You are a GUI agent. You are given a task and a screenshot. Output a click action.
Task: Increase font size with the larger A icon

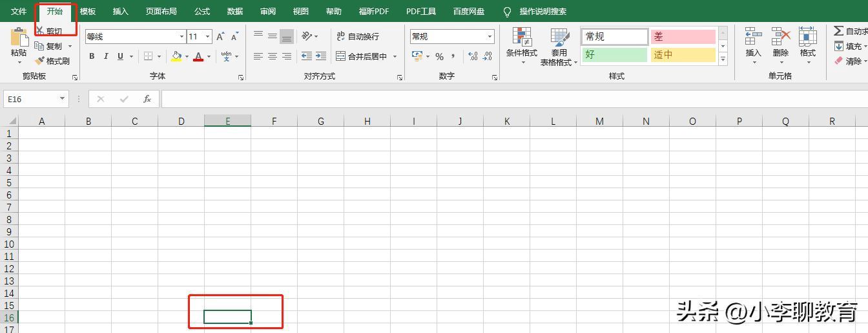[x=220, y=37]
